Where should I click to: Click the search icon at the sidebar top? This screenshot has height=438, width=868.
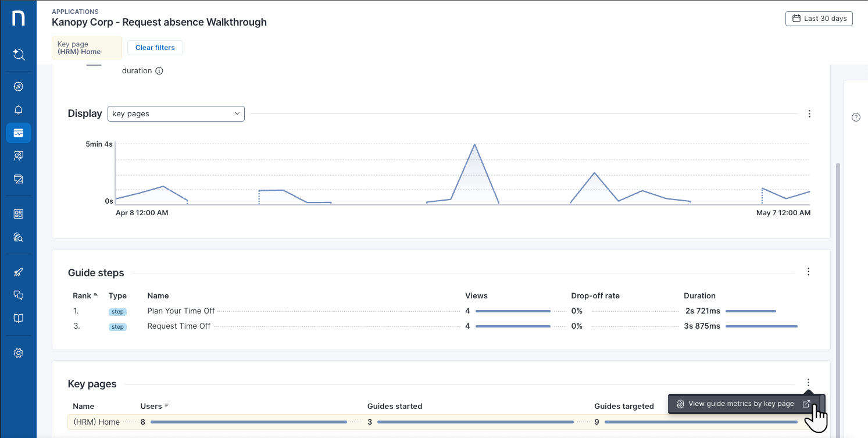pyautogui.click(x=19, y=54)
